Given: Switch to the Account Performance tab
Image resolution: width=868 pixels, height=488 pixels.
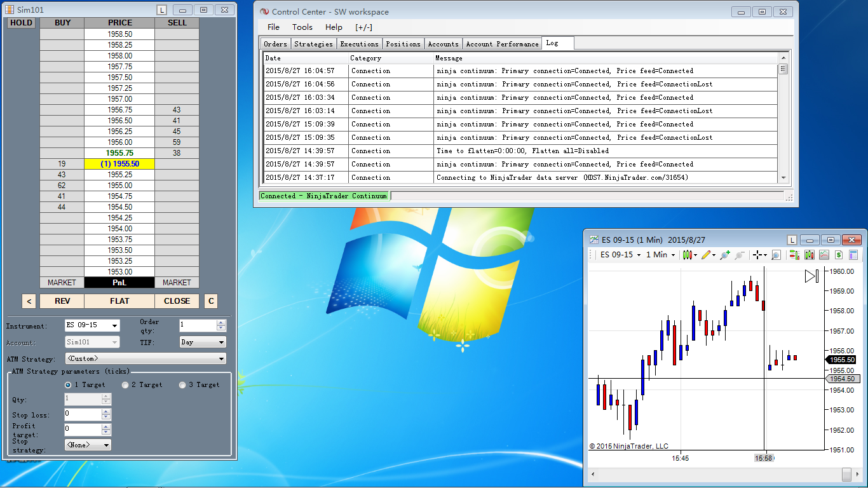Looking at the screenshot, I should pyautogui.click(x=502, y=44).
